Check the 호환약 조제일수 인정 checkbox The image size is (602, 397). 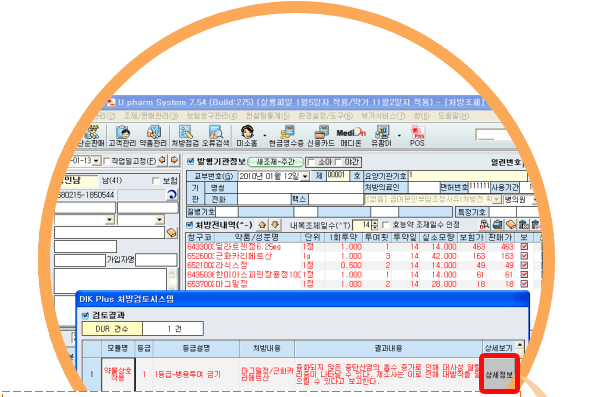tap(386, 225)
